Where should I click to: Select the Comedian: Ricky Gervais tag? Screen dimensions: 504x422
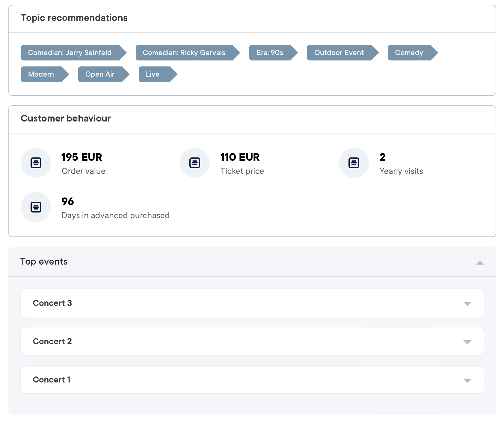[184, 53]
